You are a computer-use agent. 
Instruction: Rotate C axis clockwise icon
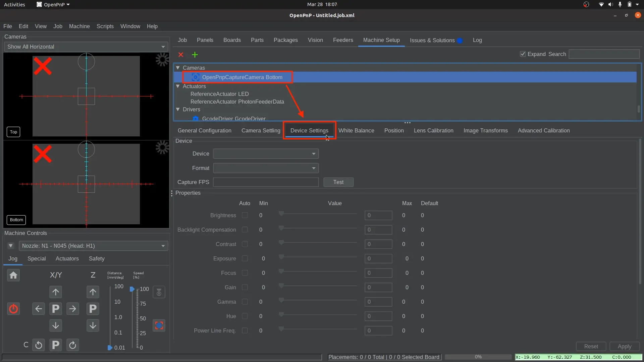[x=72, y=345]
